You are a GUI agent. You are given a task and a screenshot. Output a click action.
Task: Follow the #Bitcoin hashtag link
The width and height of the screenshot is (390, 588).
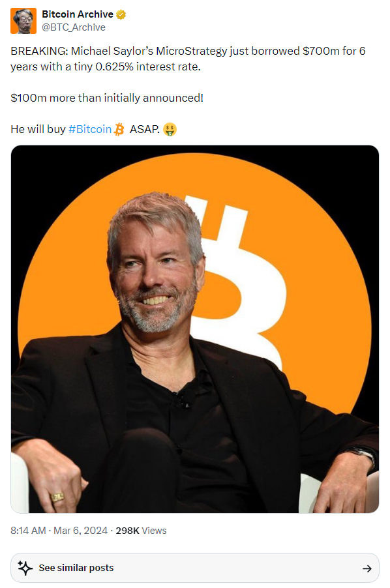[x=90, y=129]
